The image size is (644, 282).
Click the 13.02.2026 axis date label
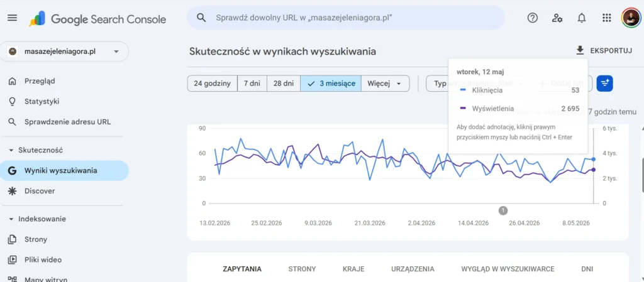(215, 224)
